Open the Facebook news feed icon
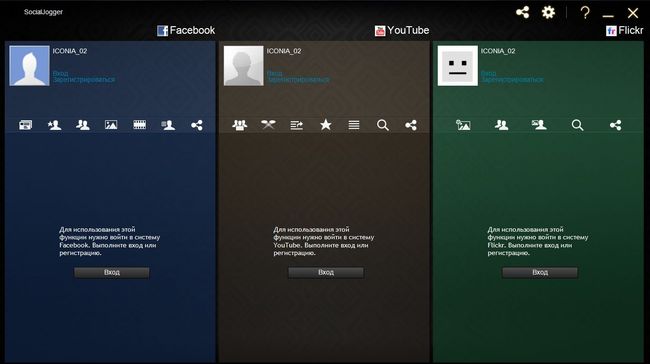650x364 pixels. click(x=25, y=125)
